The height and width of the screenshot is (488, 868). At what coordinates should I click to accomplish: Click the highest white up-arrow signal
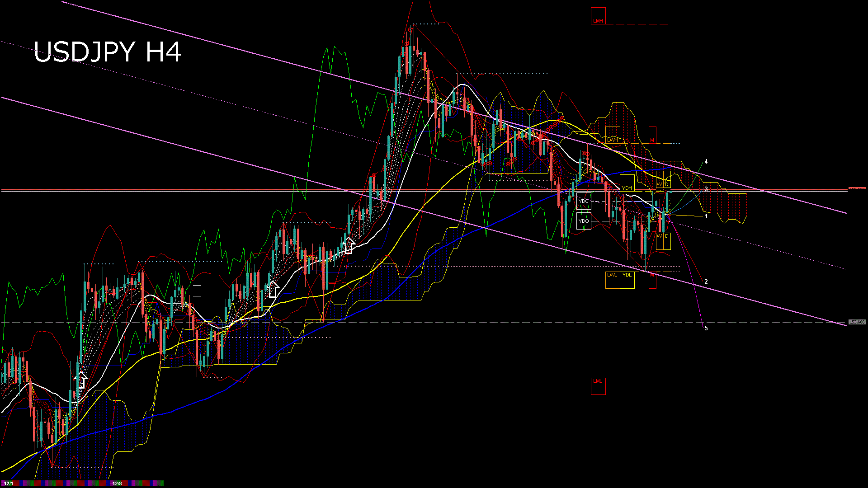349,245
